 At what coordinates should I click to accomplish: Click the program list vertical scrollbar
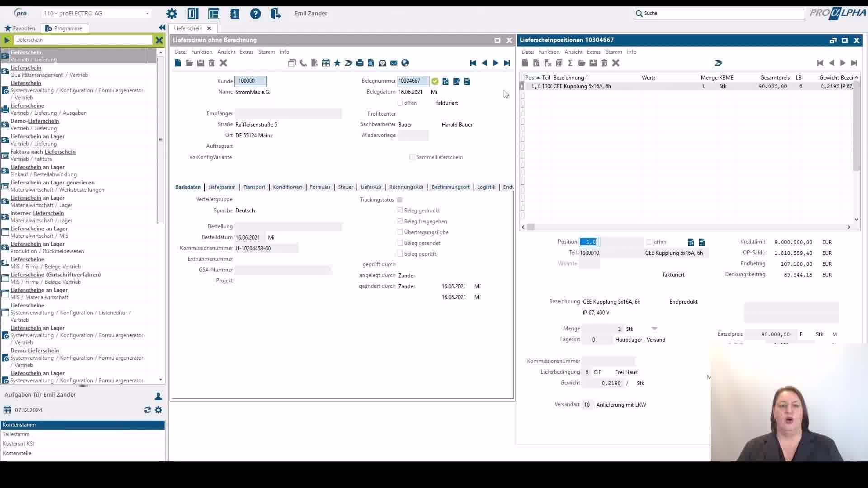coord(160,140)
